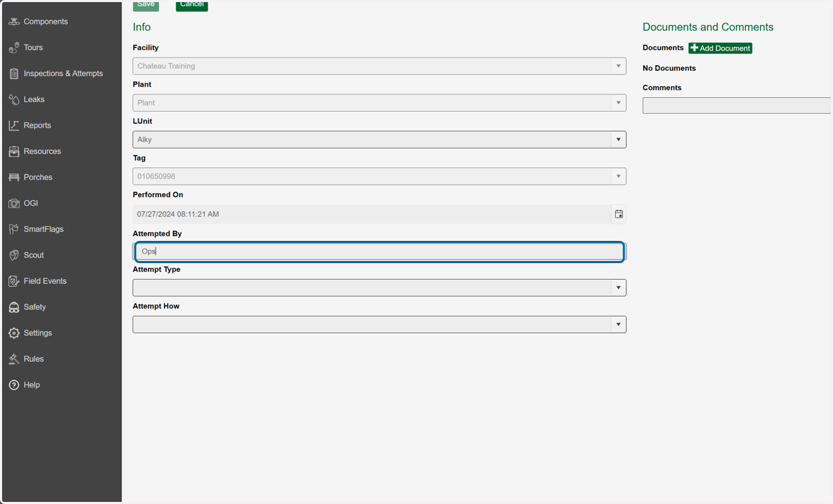Open Inspections & Attempts section
The height and width of the screenshot is (504, 833).
point(63,74)
